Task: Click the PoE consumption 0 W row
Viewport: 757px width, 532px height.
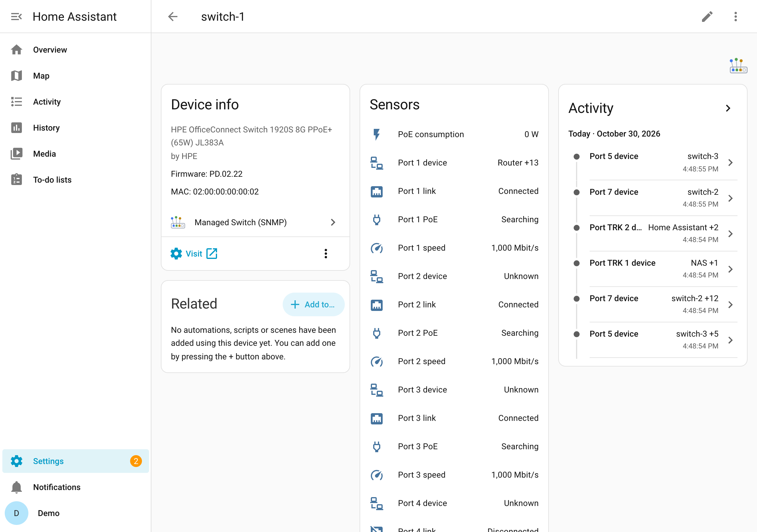Action: [454, 134]
